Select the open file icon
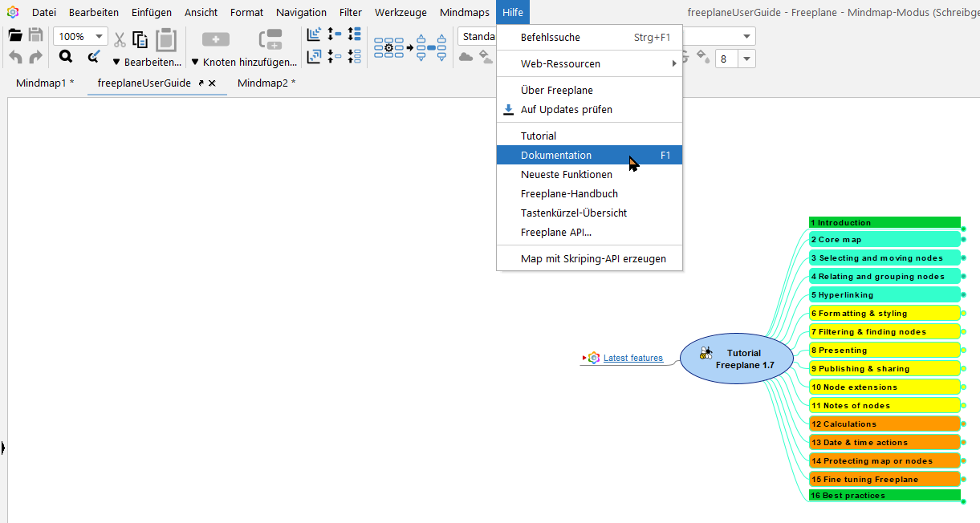The width and height of the screenshot is (980, 523). (x=14, y=34)
